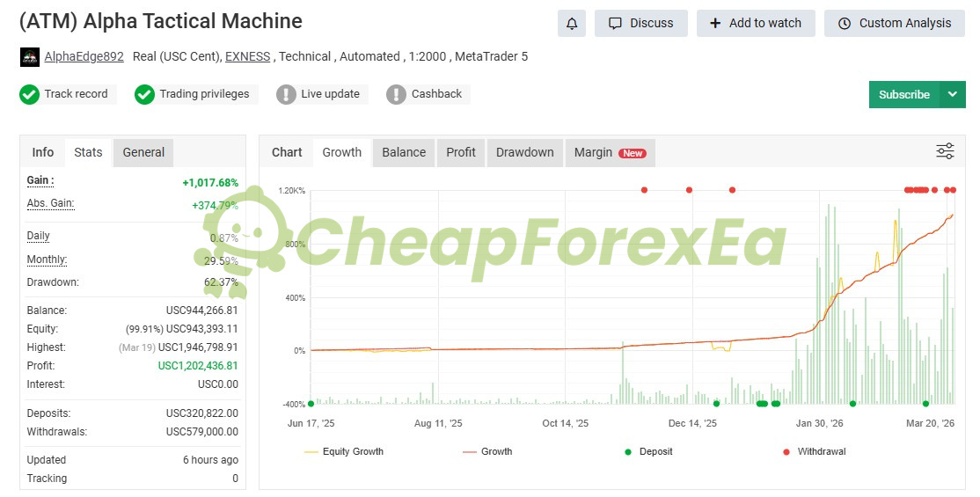The image size is (980, 497).
Task: Click the USC1,202,436.81 profit value
Action: (198, 366)
